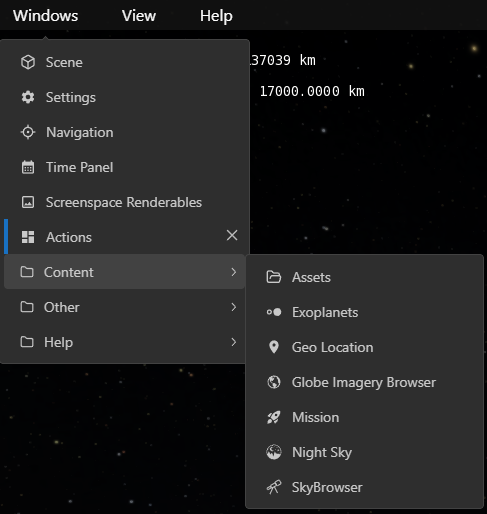Click the Time Panel calendar icon
Image resolution: width=487 pixels, height=514 pixels.
coord(28,167)
